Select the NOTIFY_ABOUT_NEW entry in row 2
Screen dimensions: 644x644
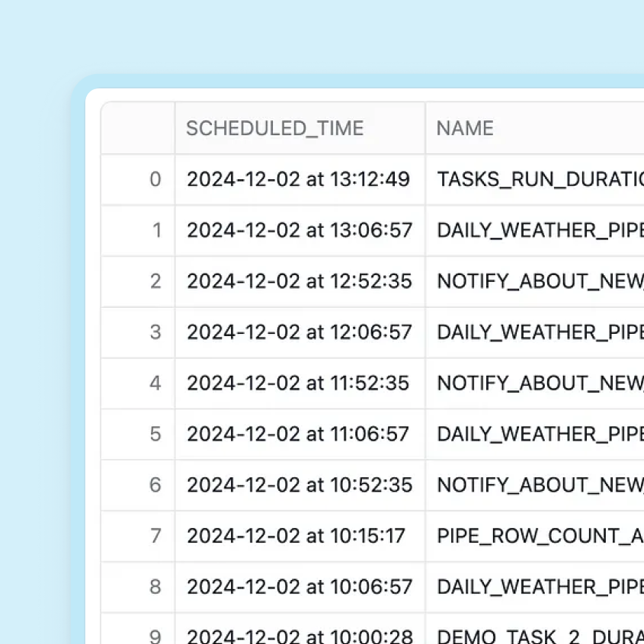point(533,281)
